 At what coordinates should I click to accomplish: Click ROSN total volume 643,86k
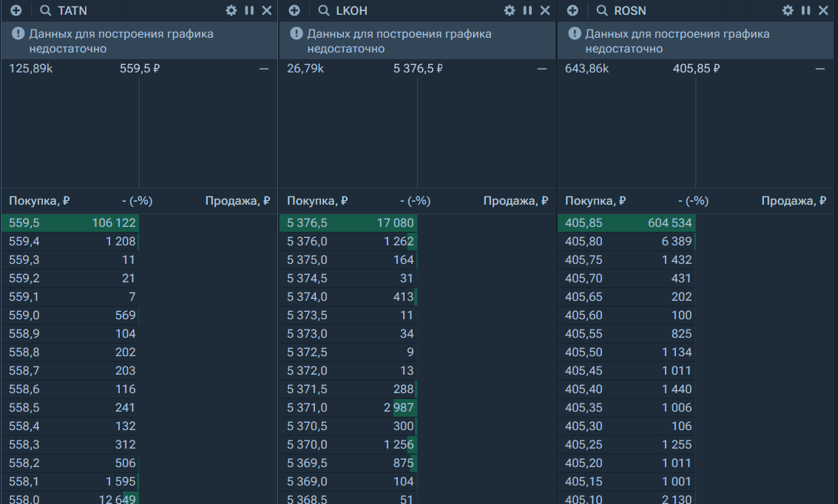[587, 69]
